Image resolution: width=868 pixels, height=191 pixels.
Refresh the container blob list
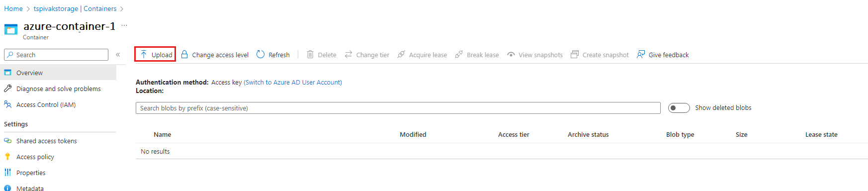(x=273, y=55)
